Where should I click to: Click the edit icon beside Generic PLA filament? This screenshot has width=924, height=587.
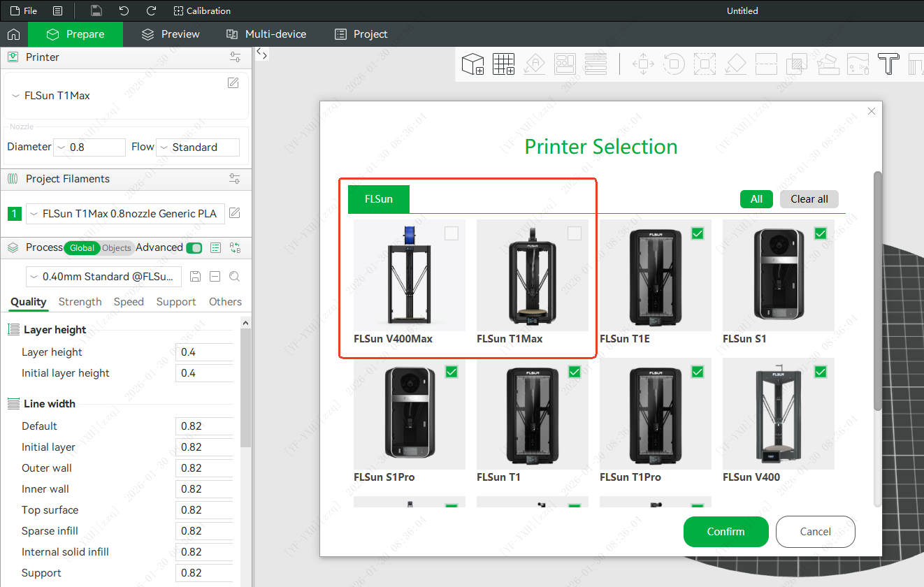235,213
